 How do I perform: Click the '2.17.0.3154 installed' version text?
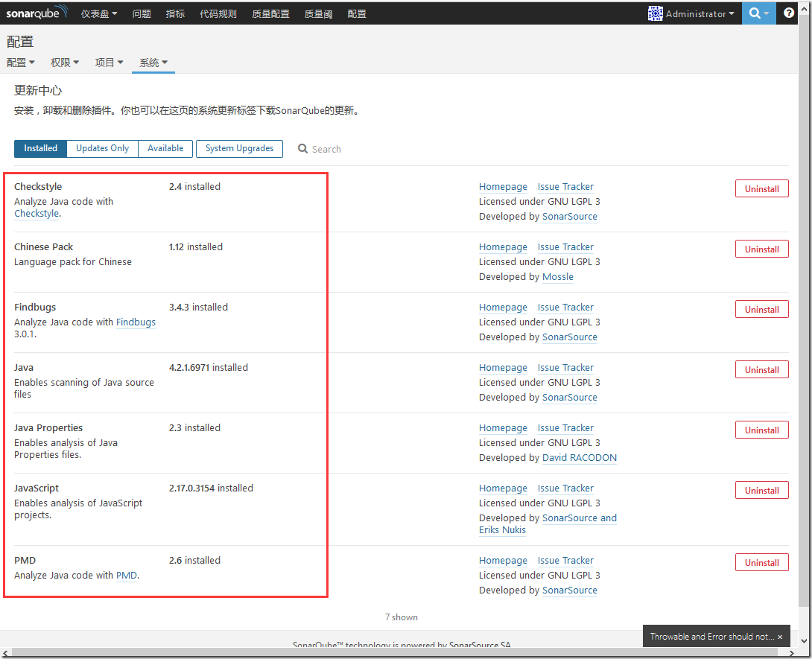click(x=211, y=488)
